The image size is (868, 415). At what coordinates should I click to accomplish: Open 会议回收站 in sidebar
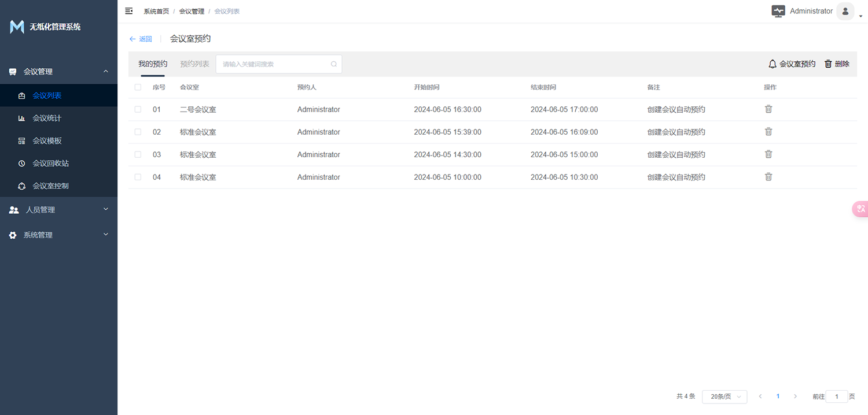[x=50, y=164]
